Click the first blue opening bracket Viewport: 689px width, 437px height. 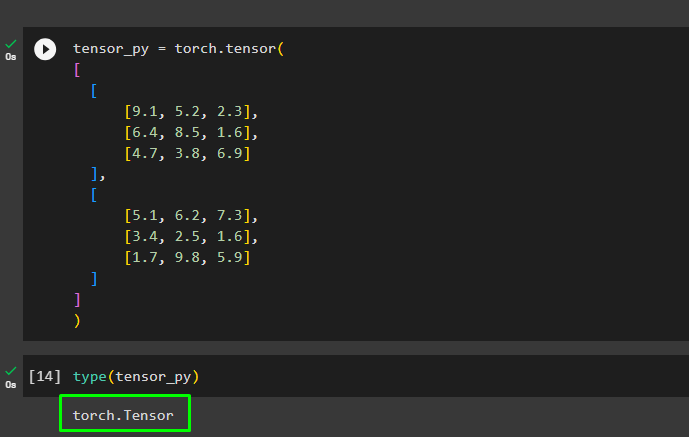click(94, 91)
